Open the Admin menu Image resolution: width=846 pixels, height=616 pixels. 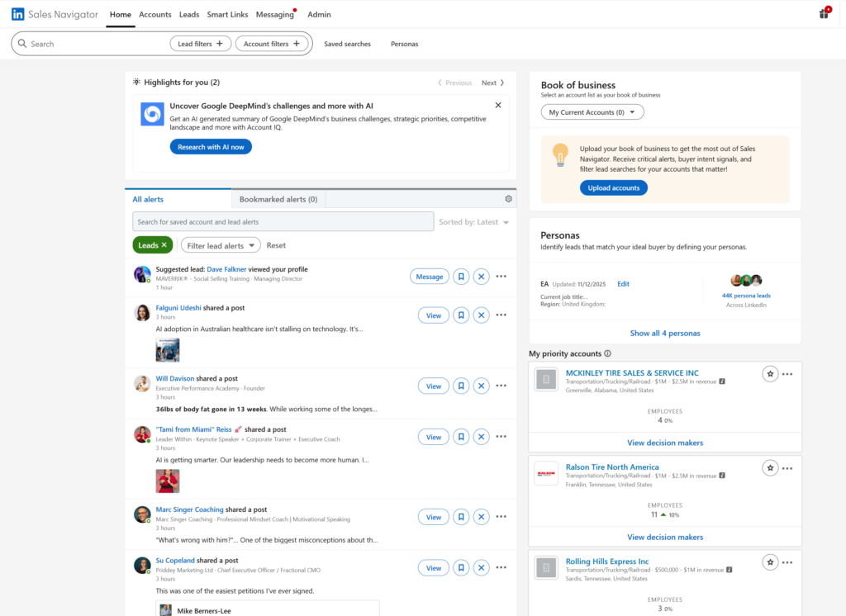(320, 15)
